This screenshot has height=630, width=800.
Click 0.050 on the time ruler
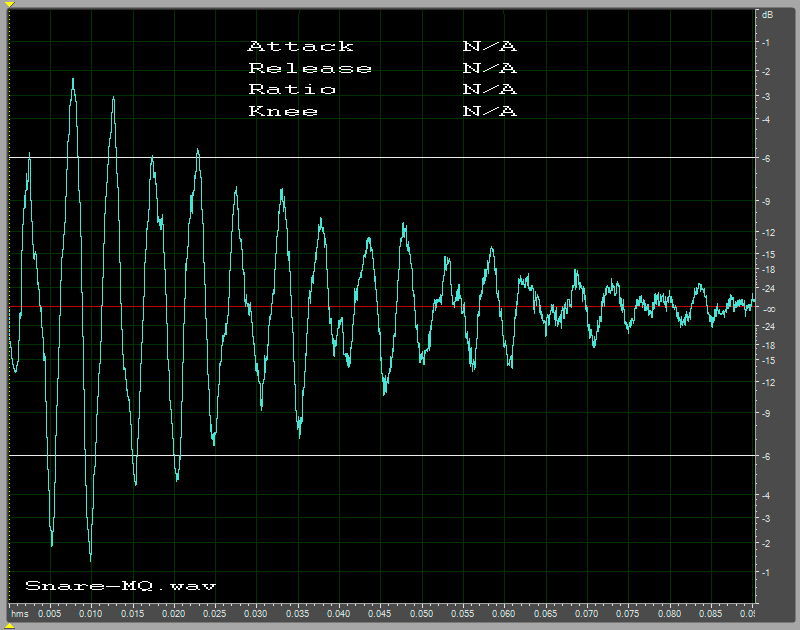coord(422,612)
